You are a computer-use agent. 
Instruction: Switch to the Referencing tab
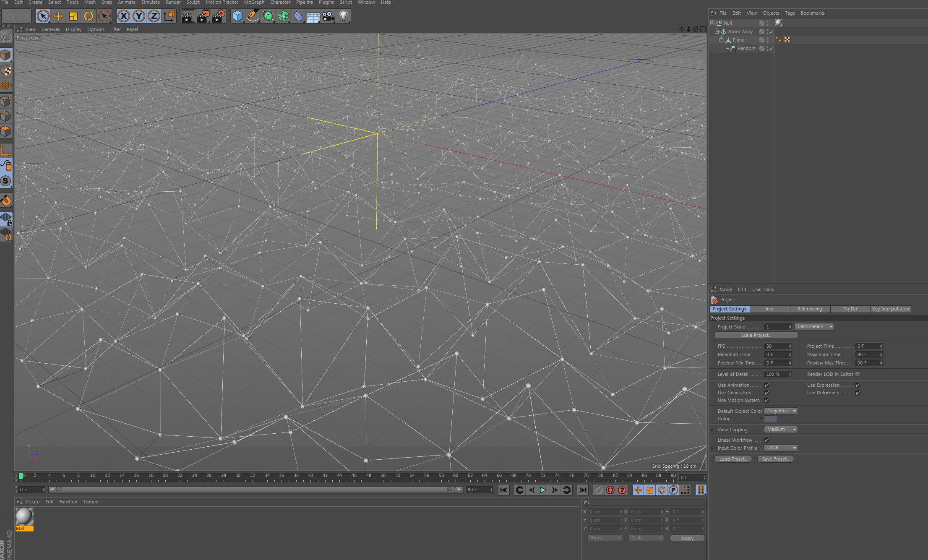(x=810, y=309)
